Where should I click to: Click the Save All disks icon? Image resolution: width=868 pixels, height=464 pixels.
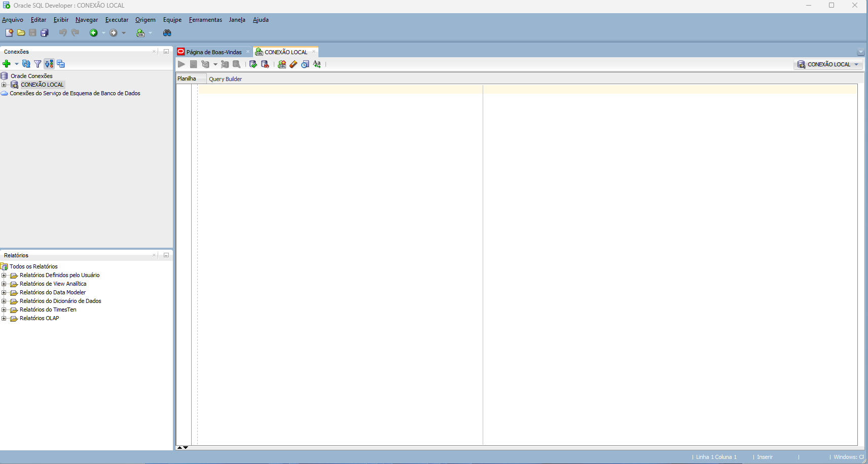(x=45, y=33)
